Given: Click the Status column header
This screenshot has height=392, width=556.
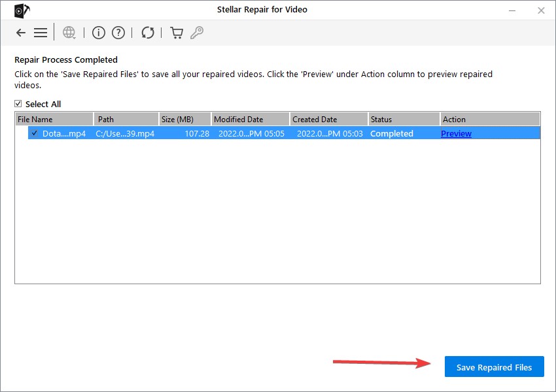Looking at the screenshot, I should click(x=404, y=120).
